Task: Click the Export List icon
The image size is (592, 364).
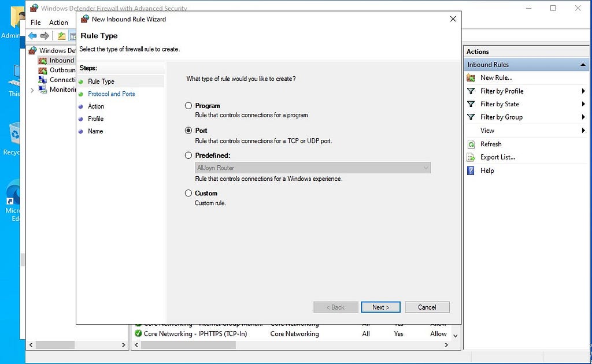Action: [x=471, y=158]
